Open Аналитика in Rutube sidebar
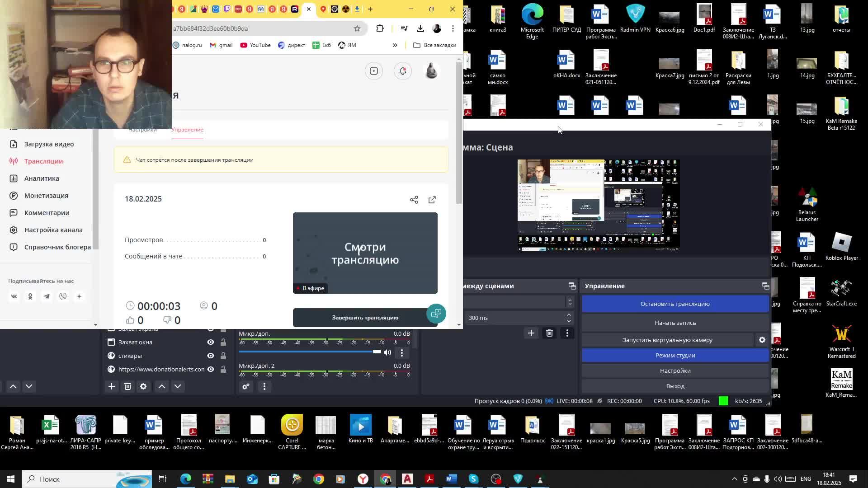This screenshot has width=868, height=488. [x=42, y=178]
